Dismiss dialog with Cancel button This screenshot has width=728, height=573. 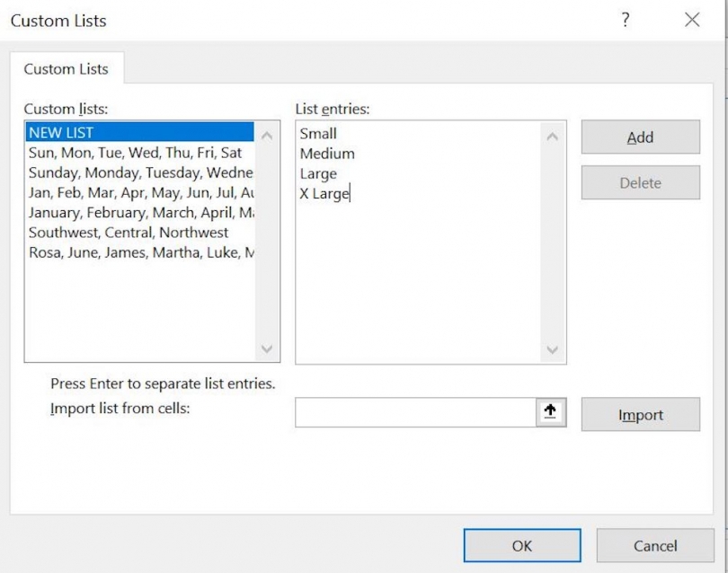pos(655,545)
